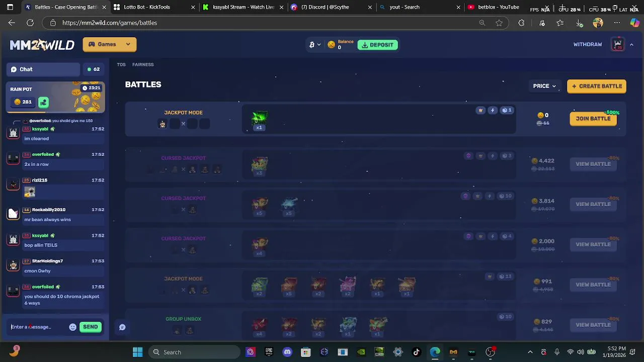Click the browser refresh icon

coord(30,23)
